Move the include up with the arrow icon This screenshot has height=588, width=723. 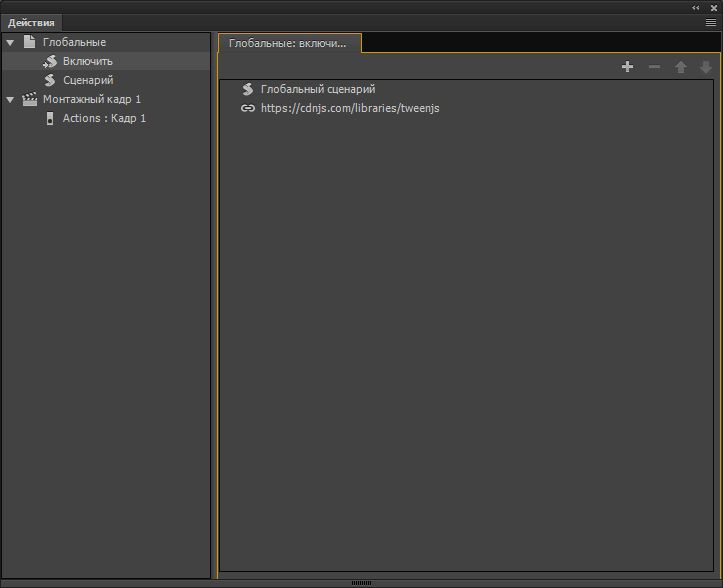click(681, 67)
